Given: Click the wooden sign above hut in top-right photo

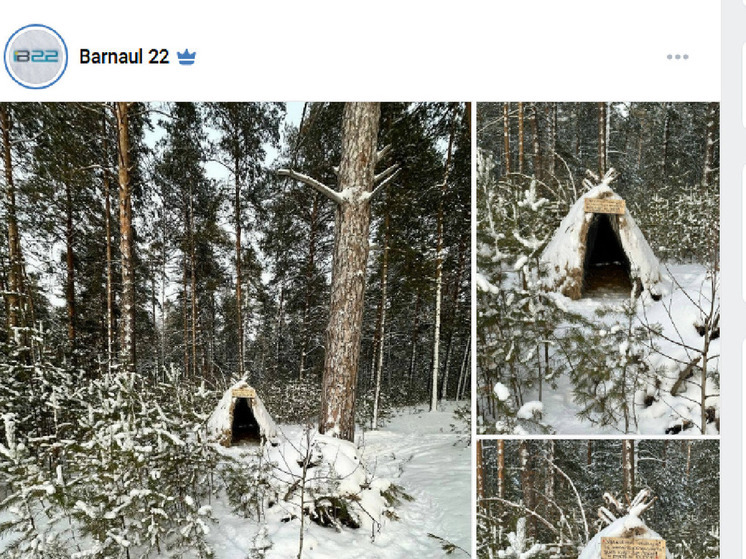Looking at the screenshot, I should pos(604,206).
